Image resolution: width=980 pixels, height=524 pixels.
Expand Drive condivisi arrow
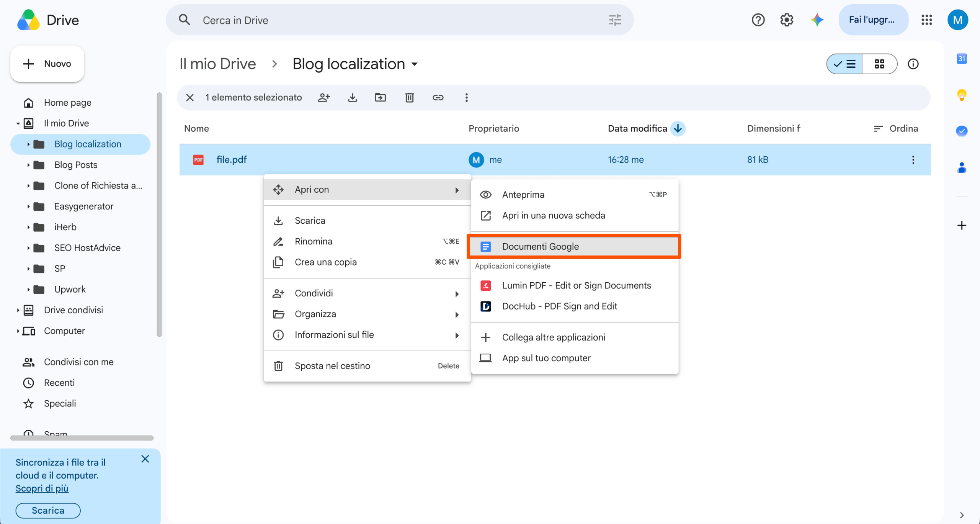[18, 310]
